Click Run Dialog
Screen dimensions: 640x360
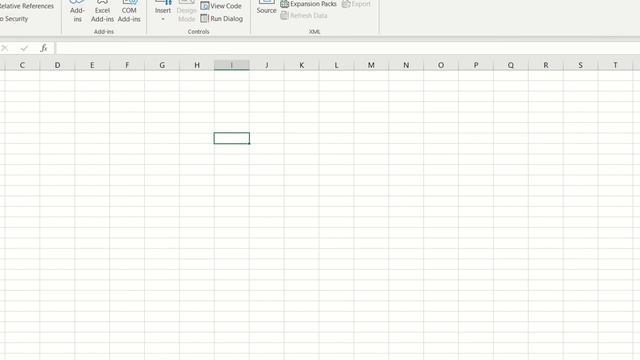pos(222,18)
